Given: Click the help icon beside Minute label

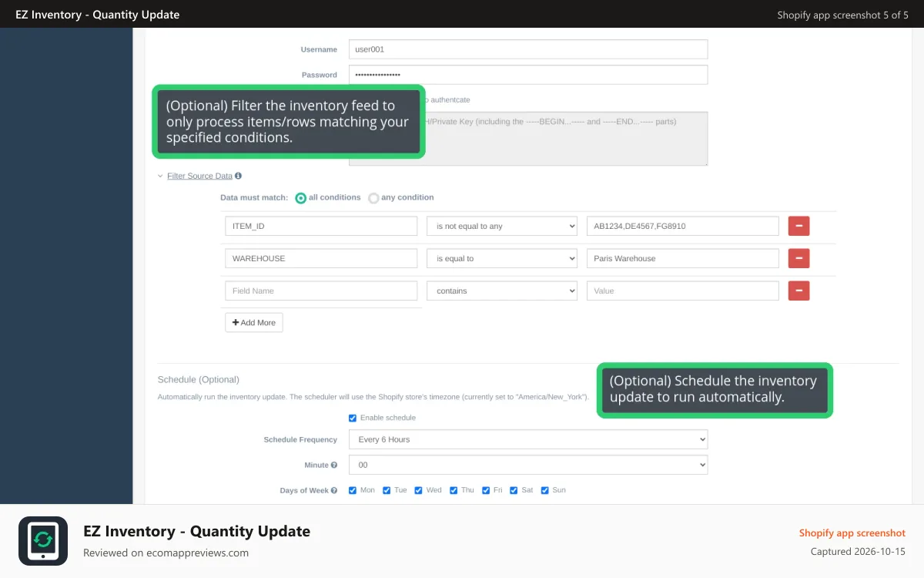Looking at the screenshot, I should [x=334, y=465].
